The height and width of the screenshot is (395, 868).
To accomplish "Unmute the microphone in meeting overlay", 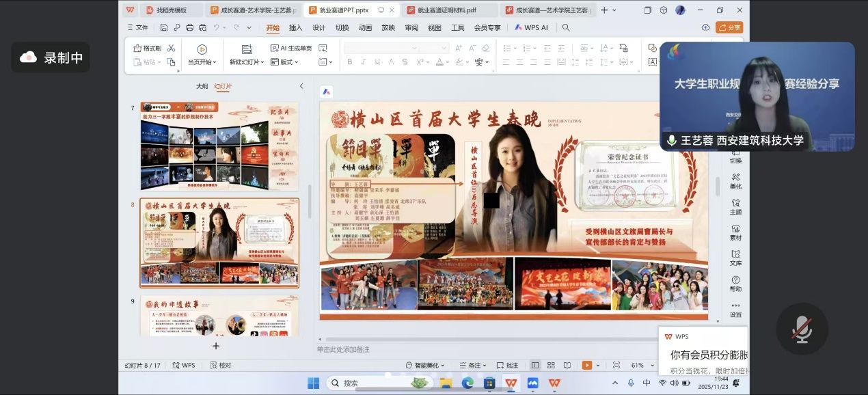I will [802, 329].
